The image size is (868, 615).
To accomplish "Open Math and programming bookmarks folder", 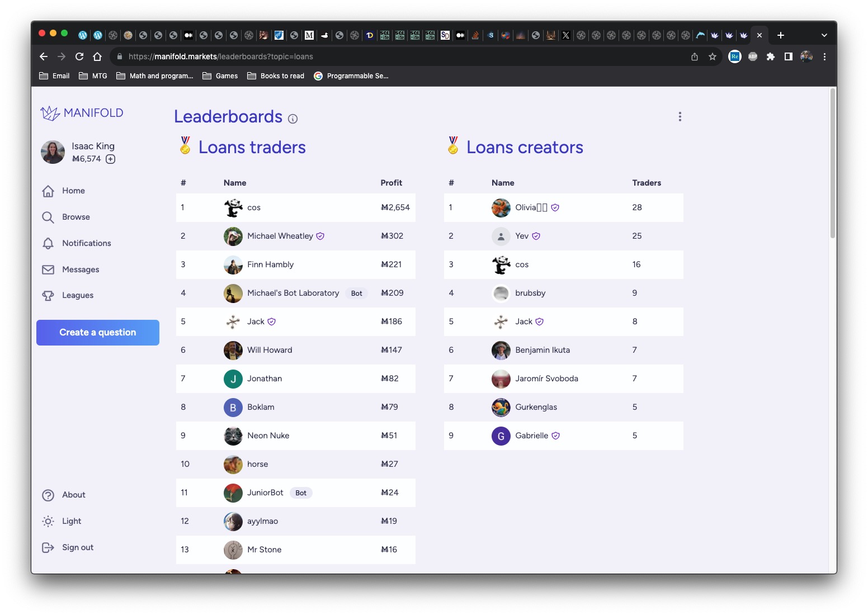I will [155, 76].
